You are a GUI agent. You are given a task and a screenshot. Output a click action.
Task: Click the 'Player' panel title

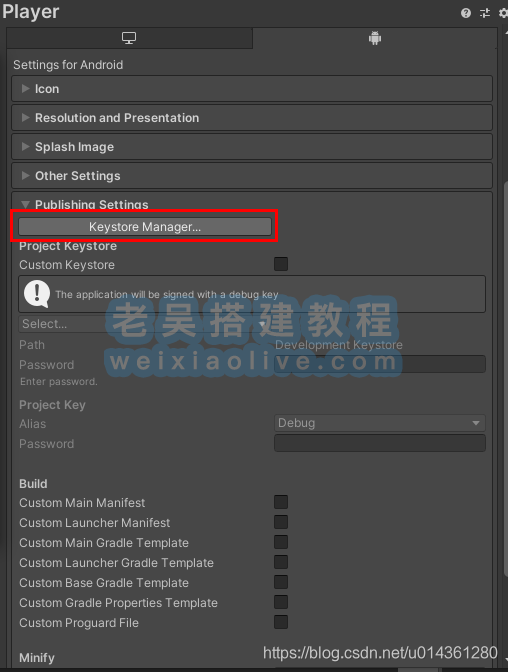click(x=31, y=12)
